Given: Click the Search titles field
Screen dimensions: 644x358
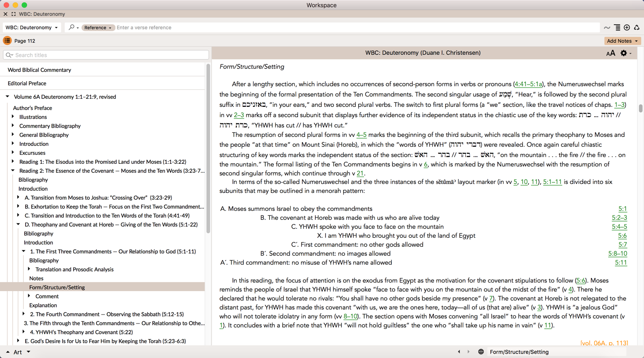Looking at the screenshot, I should pos(106,55).
